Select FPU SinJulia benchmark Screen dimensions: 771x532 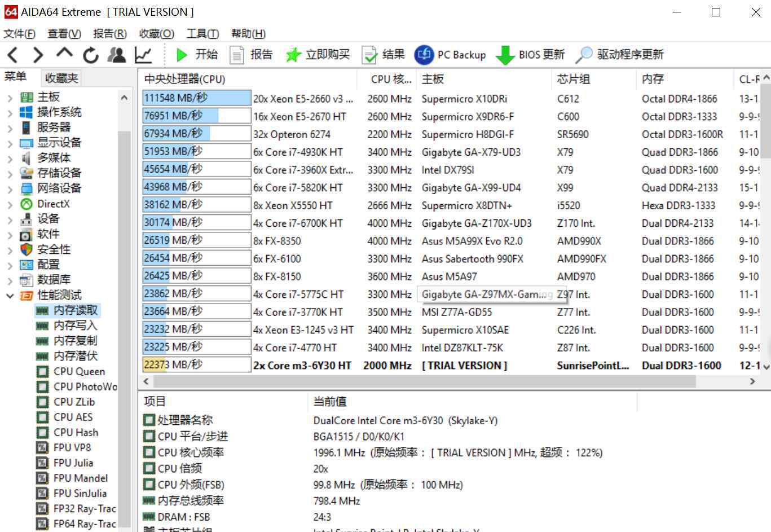[72, 493]
